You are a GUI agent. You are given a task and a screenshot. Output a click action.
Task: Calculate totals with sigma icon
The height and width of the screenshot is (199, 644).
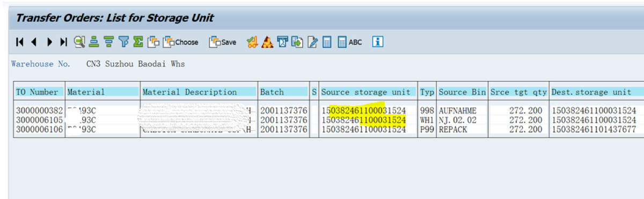(x=138, y=42)
